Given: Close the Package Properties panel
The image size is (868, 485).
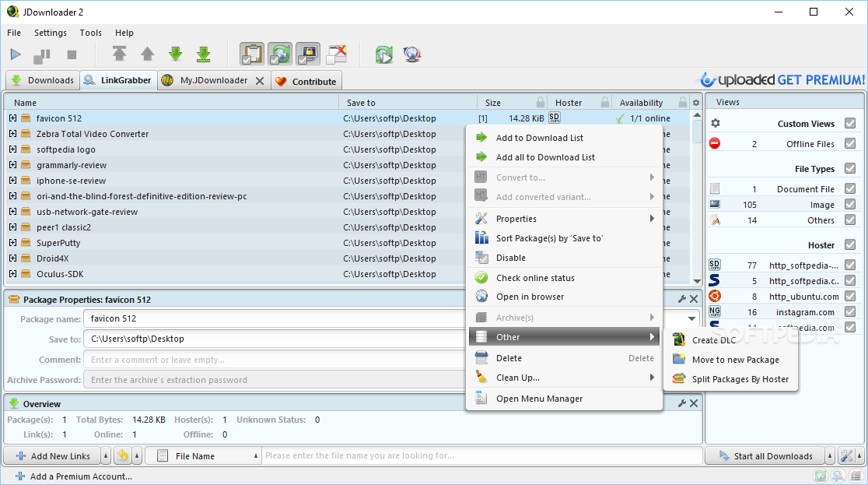Looking at the screenshot, I should [694, 299].
